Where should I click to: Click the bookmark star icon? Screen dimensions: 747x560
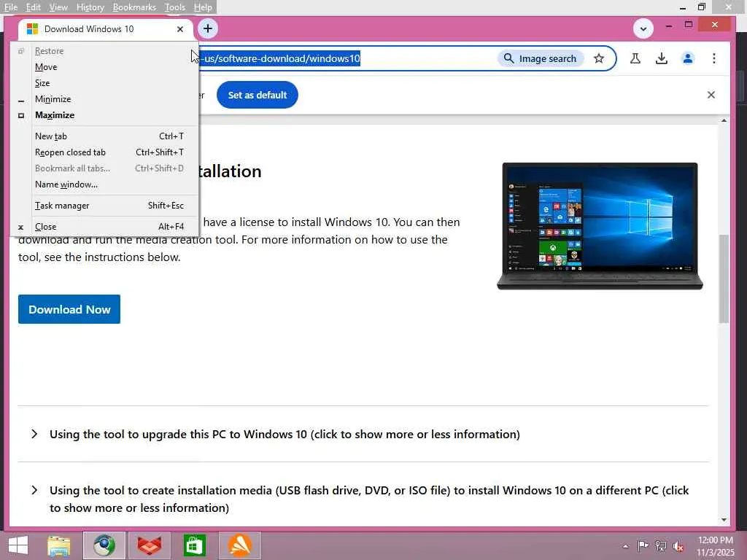599,58
